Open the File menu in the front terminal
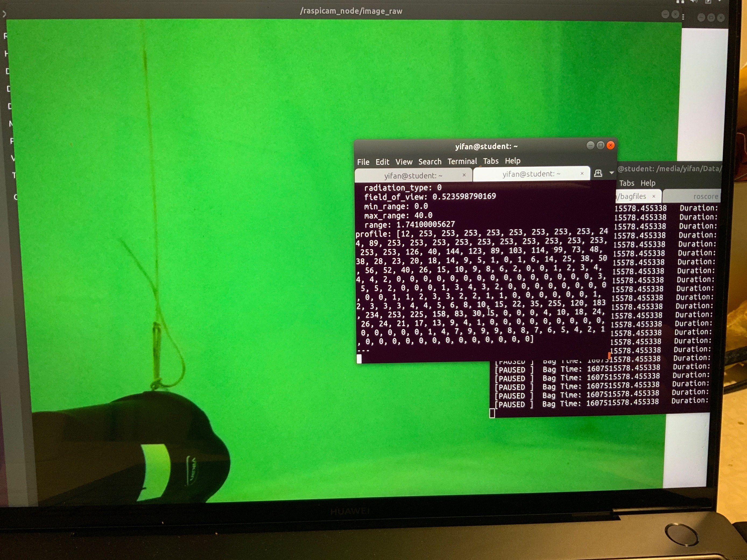Screen dimensions: 747x560 363,162
